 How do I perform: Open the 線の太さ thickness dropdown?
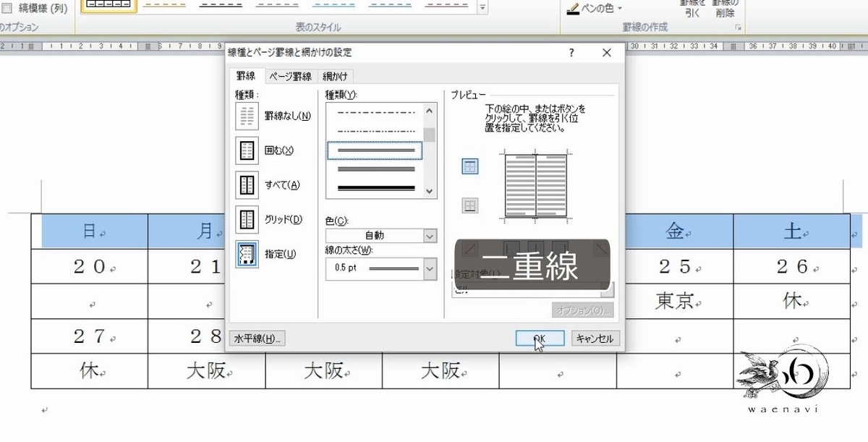click(430, 268)
